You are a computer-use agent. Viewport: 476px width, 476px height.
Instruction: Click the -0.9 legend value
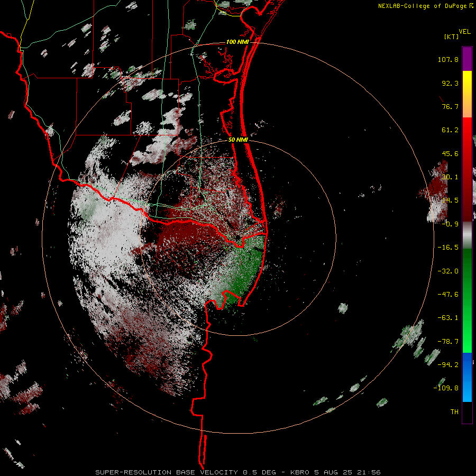click(x=450, y=224)
